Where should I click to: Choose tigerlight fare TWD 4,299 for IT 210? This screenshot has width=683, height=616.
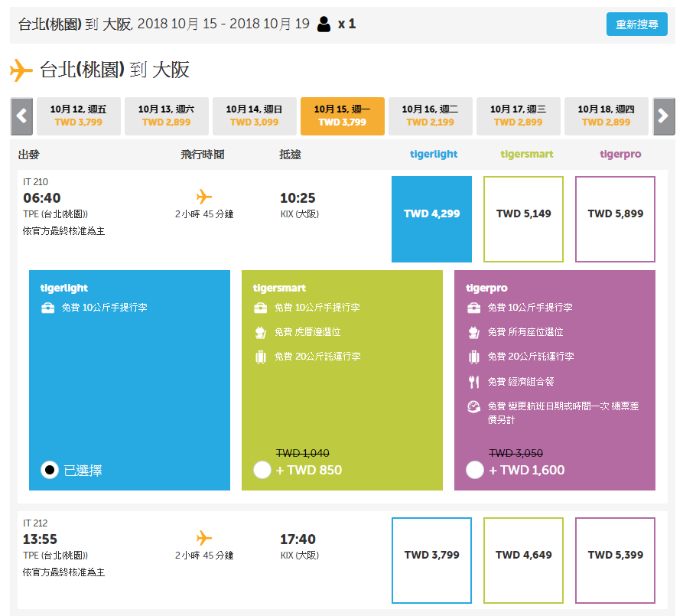tap(431, 219)
